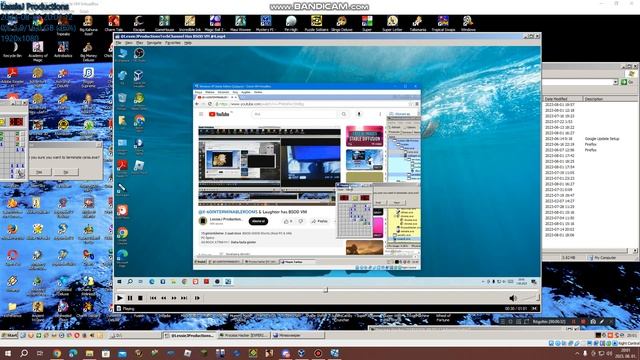Select the Recycle Bin desktop icon
Image resolution: width=640 pixels, height=360 pixels.
(x=12, y=50)
